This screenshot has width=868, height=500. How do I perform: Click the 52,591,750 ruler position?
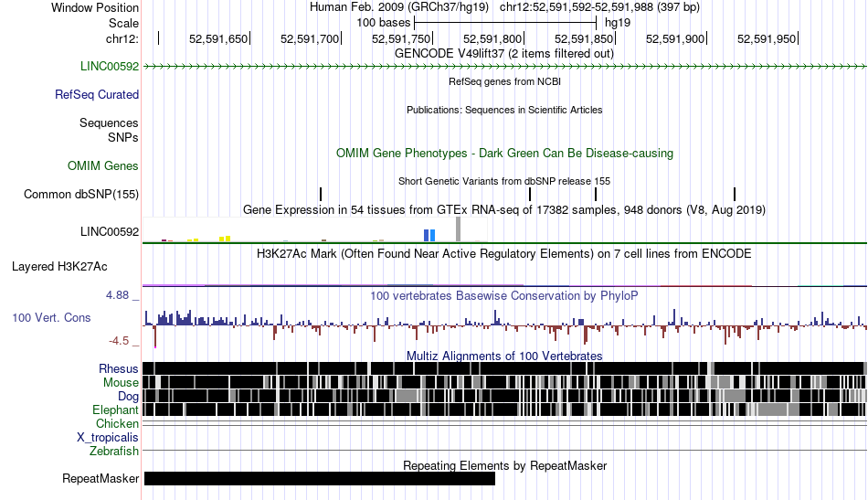click(x=401, y=38)
